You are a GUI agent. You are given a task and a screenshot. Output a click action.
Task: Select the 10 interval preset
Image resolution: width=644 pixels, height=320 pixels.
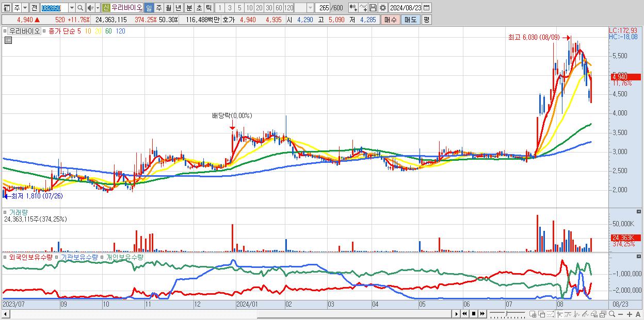point(249,8)
